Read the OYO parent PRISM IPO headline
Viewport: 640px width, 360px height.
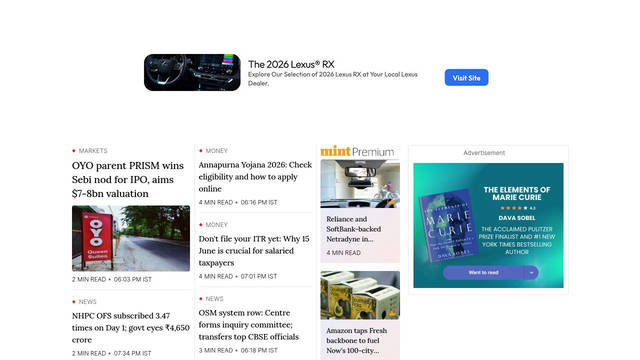point(128,180)
